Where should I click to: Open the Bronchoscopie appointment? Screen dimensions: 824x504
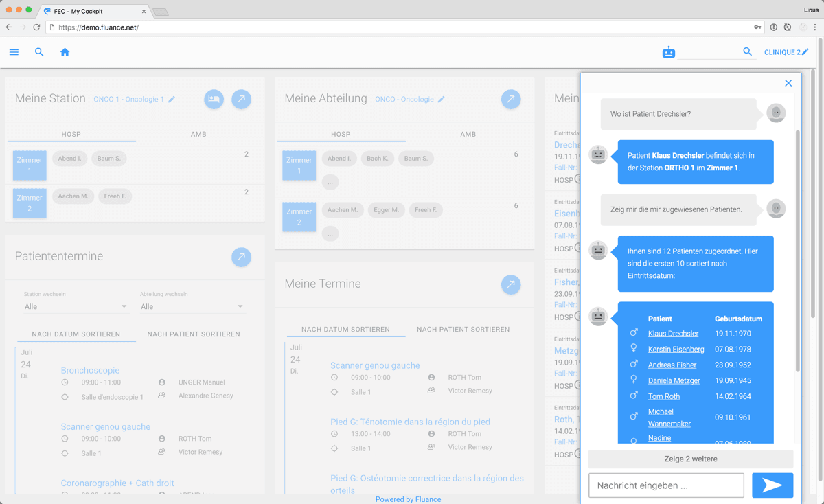point(90,370)
